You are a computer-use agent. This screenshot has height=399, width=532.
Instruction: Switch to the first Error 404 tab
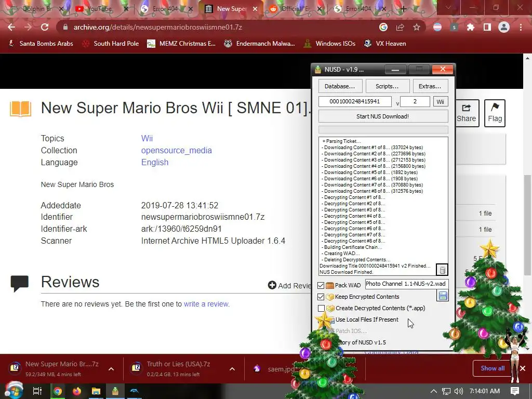(165, 9)
